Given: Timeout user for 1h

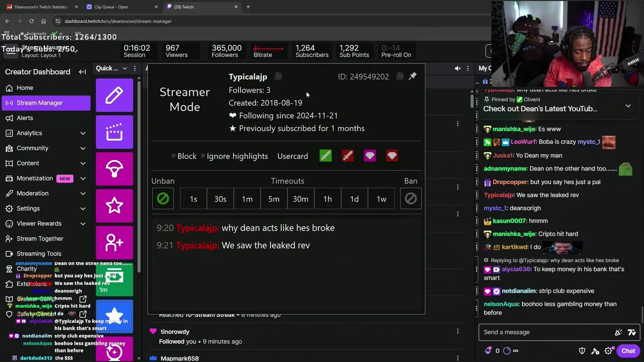Looking at the screenshot, I should pos(328,199).
